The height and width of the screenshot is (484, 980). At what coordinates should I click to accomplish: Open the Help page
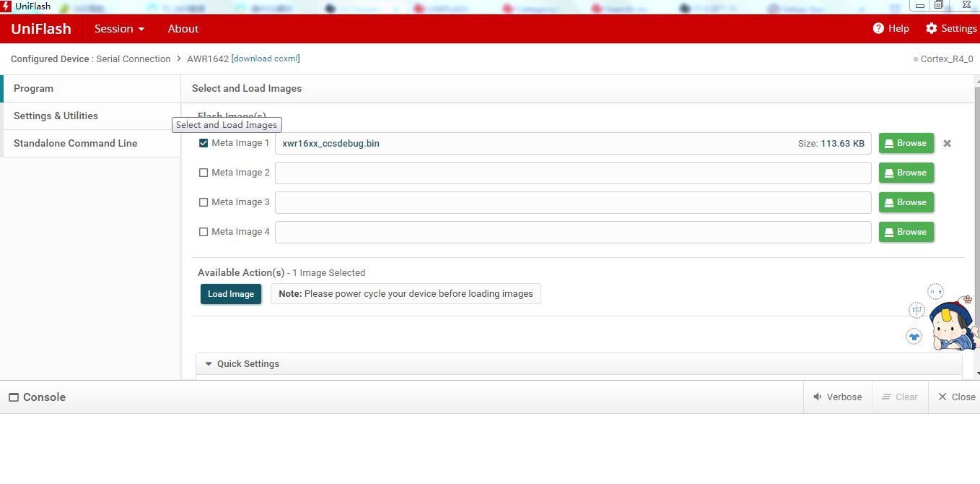tap(891, 28)
